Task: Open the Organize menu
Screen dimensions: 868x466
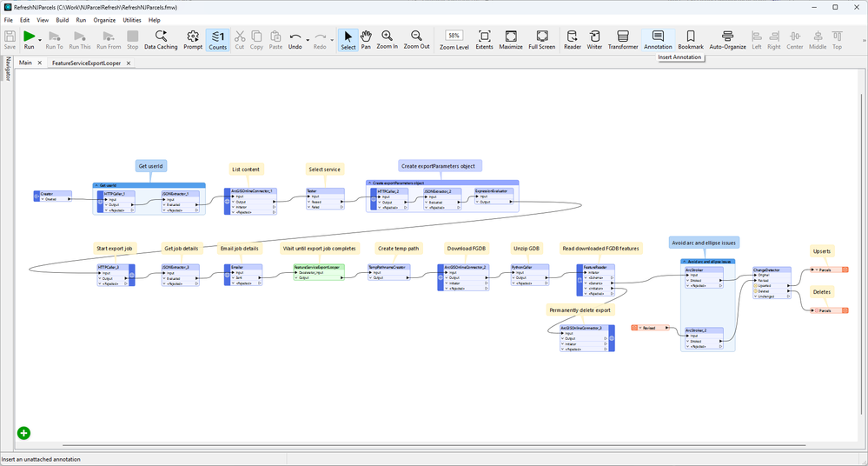Action: pyautogui.click(x=104, y=20)
